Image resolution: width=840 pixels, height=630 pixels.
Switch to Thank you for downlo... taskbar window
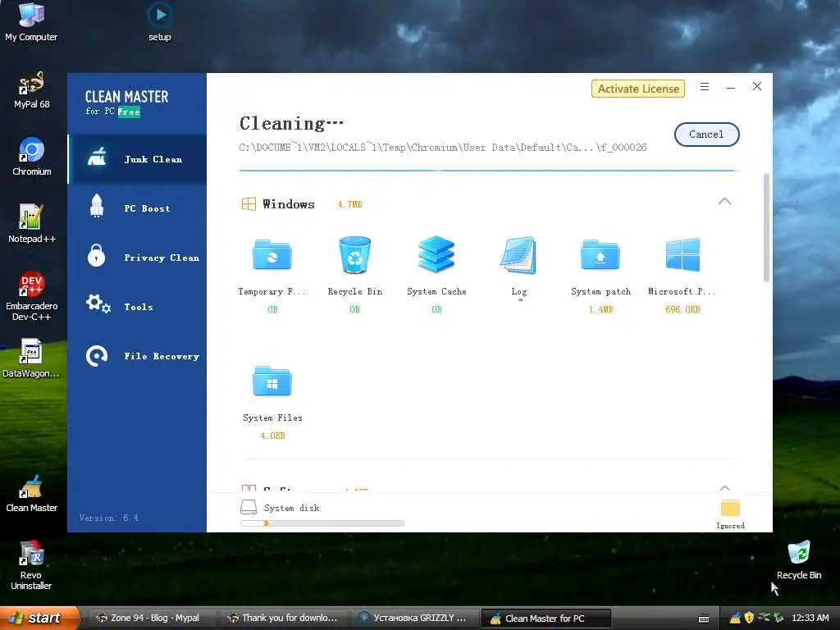tap(285, 618)
